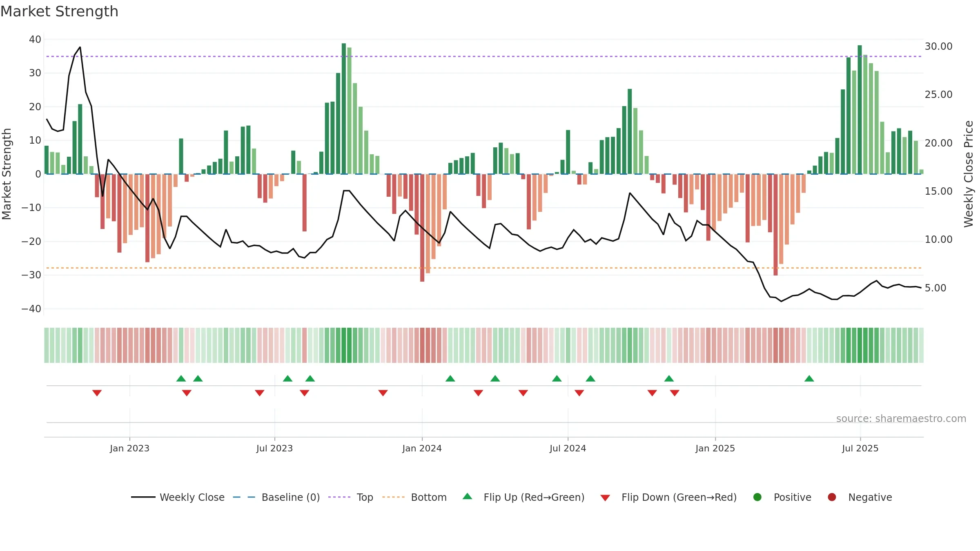The height and width of the screenshot is (551, 980).
Task: Click the Market Strength chart title
Action: [x=59, y=11]
